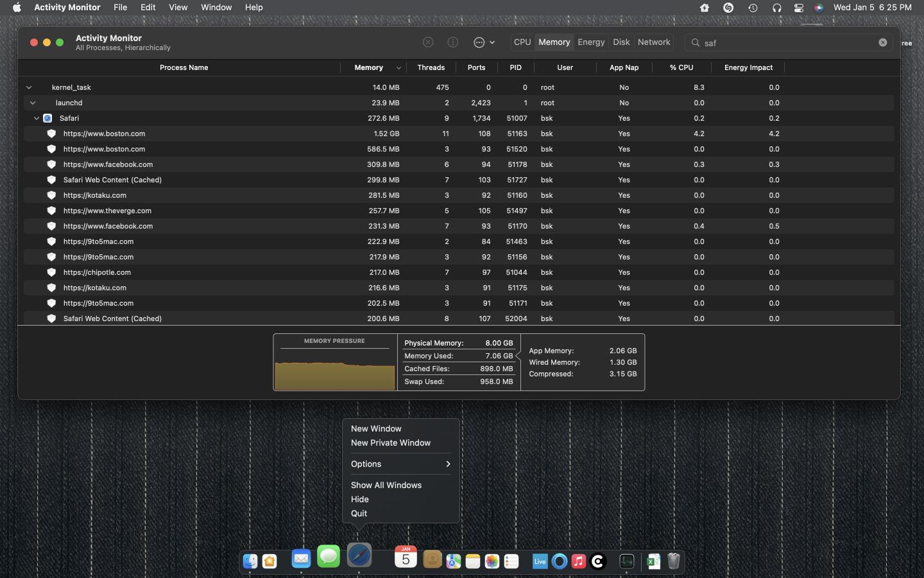Open Mail from the dock
The height and width of the screenshot is (578, 924).
pyautogui.click(x=301, y=558)
